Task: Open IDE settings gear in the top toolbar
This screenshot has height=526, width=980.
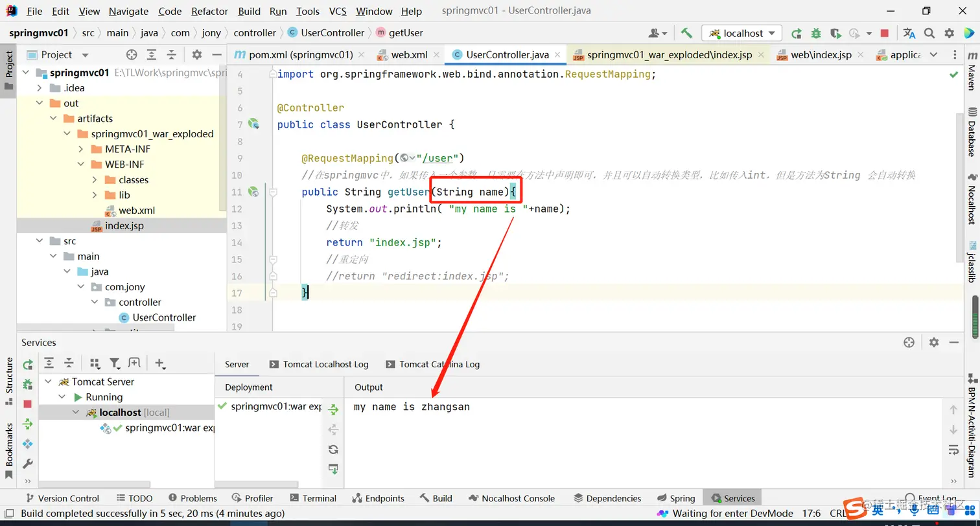Action: (x=950, y=33)
